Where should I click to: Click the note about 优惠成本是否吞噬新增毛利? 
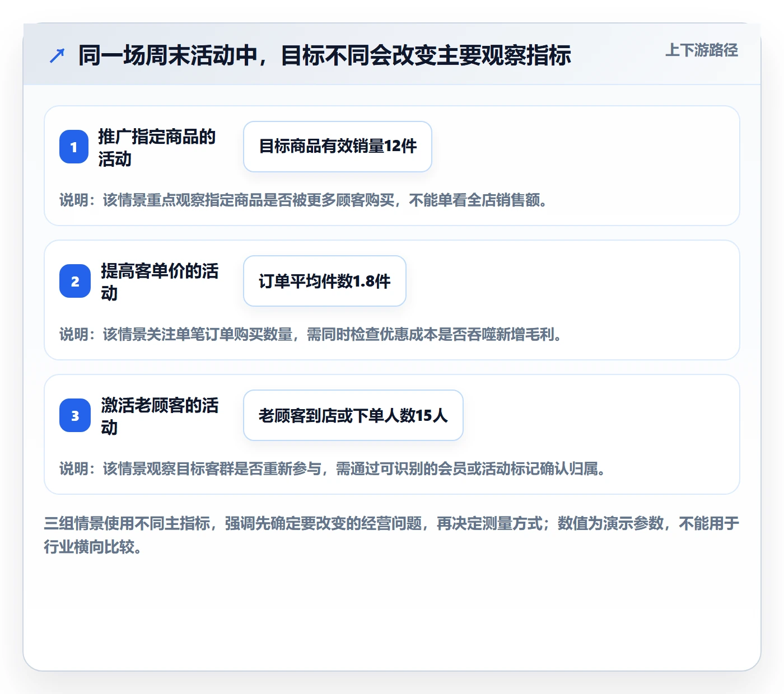(x=311, y=335)
